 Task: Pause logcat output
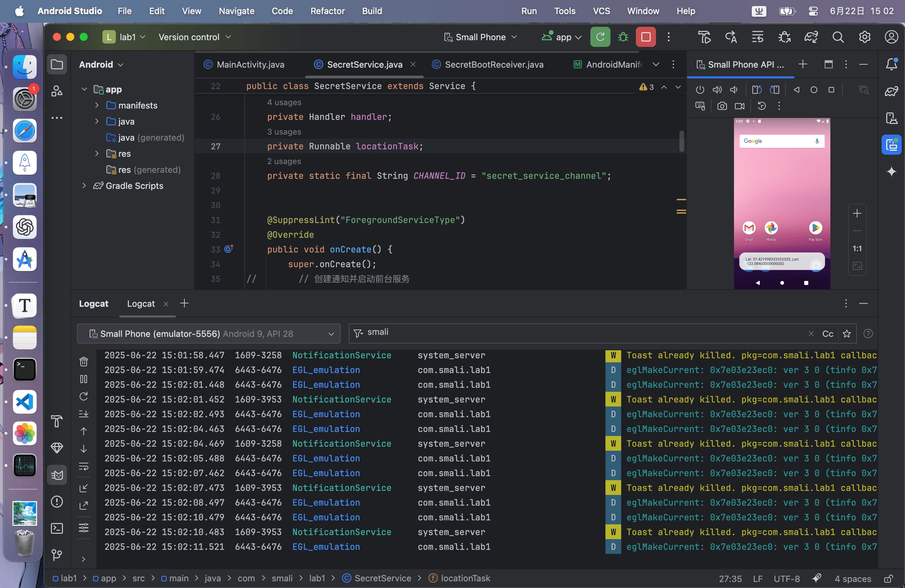click(84, 379)
